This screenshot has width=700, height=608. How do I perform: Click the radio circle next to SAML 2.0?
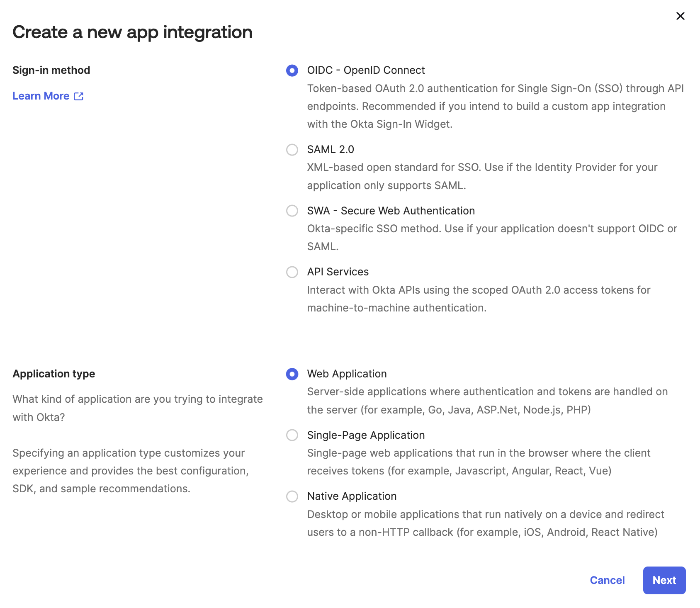pos(292,150)
